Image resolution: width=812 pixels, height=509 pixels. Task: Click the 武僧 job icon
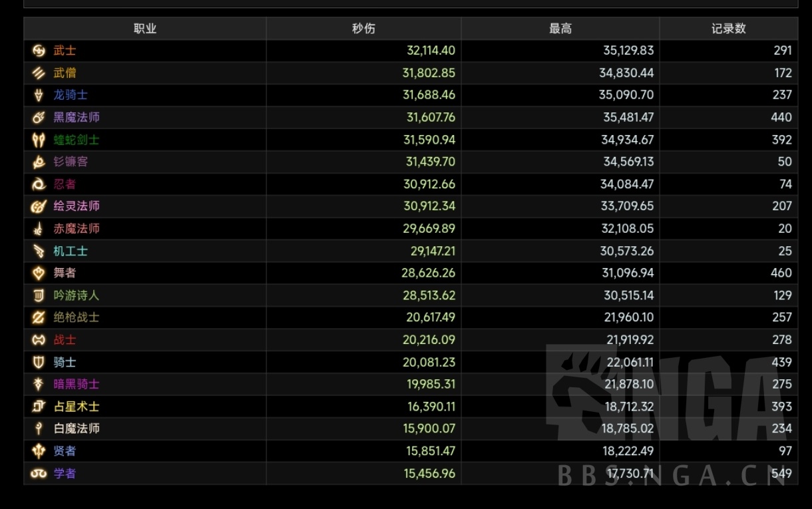[39, 73]
